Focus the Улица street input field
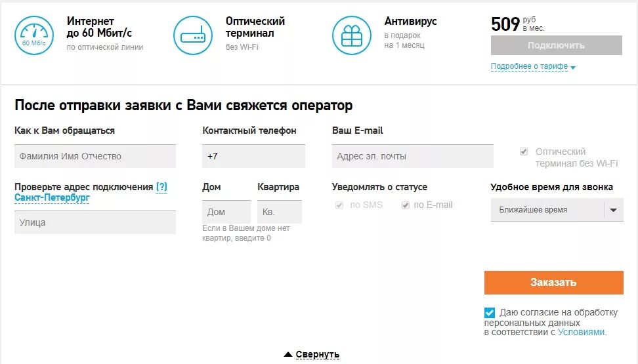Screen dimensions: 638x364 pos(95,222)
